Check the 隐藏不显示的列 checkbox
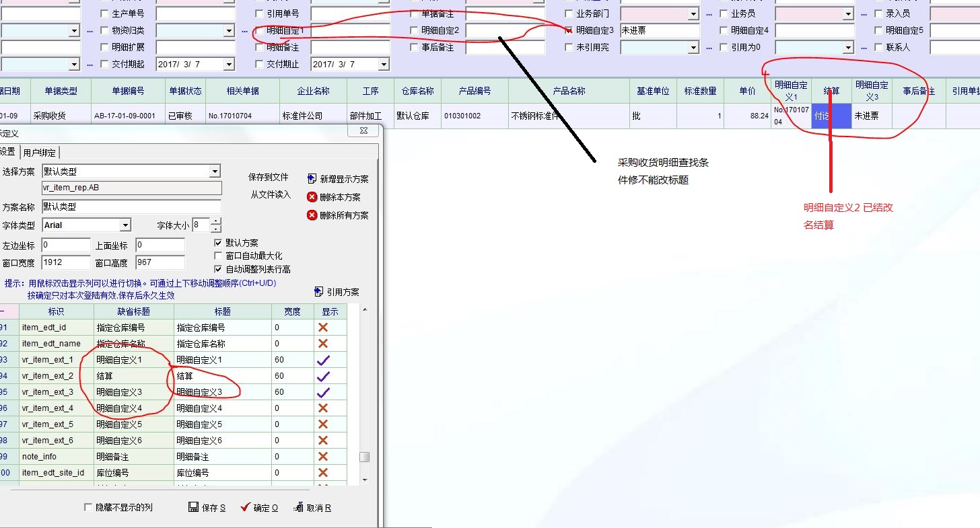This screenshot has width=980, height=528. pyautogui.click(x=88, y=507)
